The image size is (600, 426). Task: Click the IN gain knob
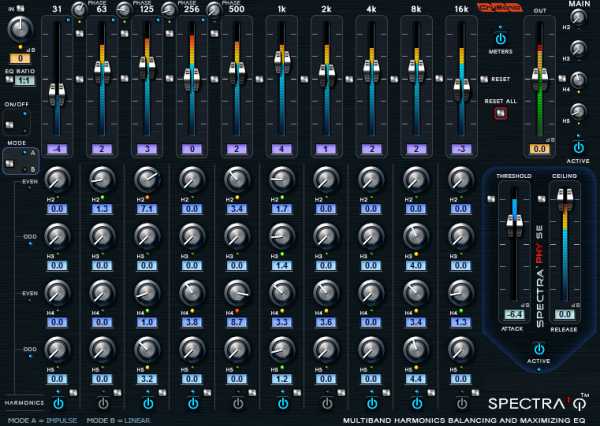(20, 29)
